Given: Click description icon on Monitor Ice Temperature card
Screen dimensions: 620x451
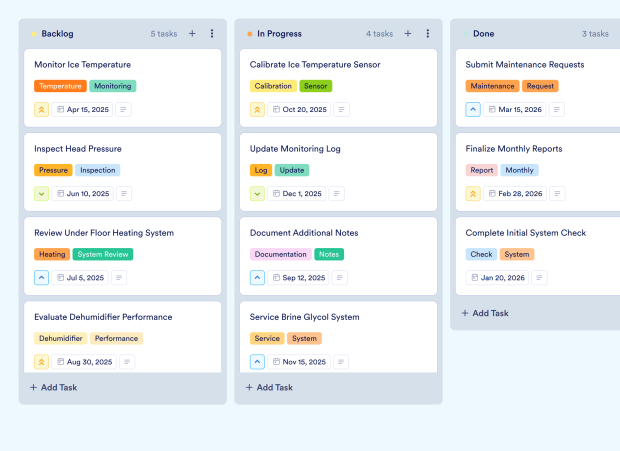Looking at the screenshot, I should [123, 109].
